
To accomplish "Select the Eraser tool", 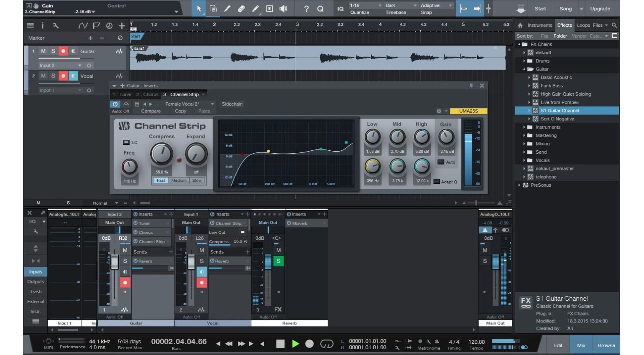I will click(x=241, y=9).
